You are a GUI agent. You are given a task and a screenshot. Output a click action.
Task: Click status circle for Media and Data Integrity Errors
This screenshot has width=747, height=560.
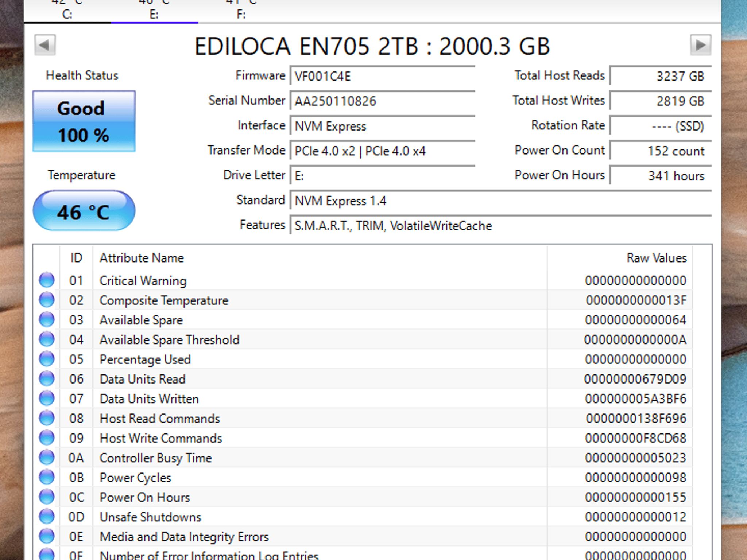point(47,536)
